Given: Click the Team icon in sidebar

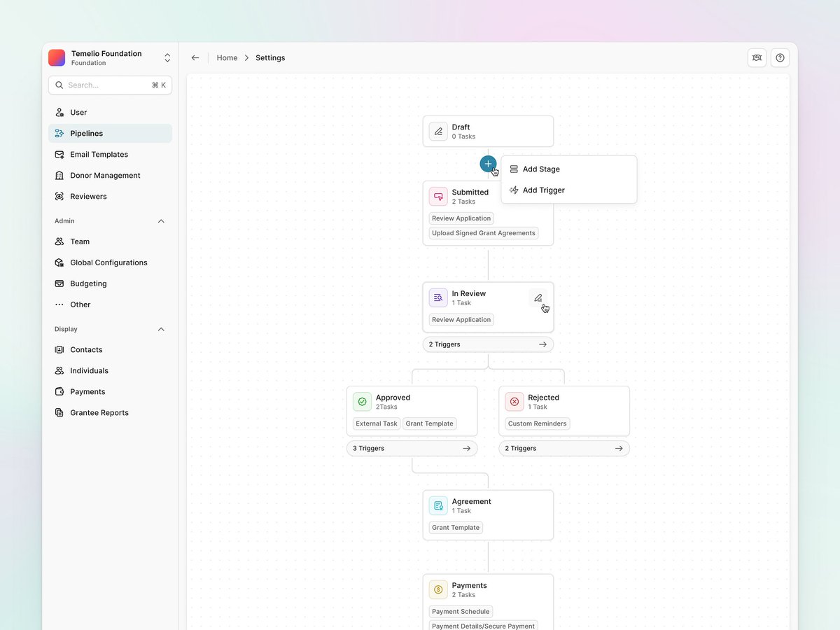Looking at the screenshot, I should 59,241.
